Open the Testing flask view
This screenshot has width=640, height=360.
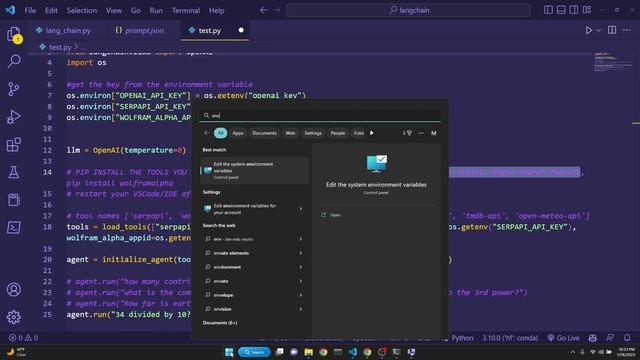point(13,172)
